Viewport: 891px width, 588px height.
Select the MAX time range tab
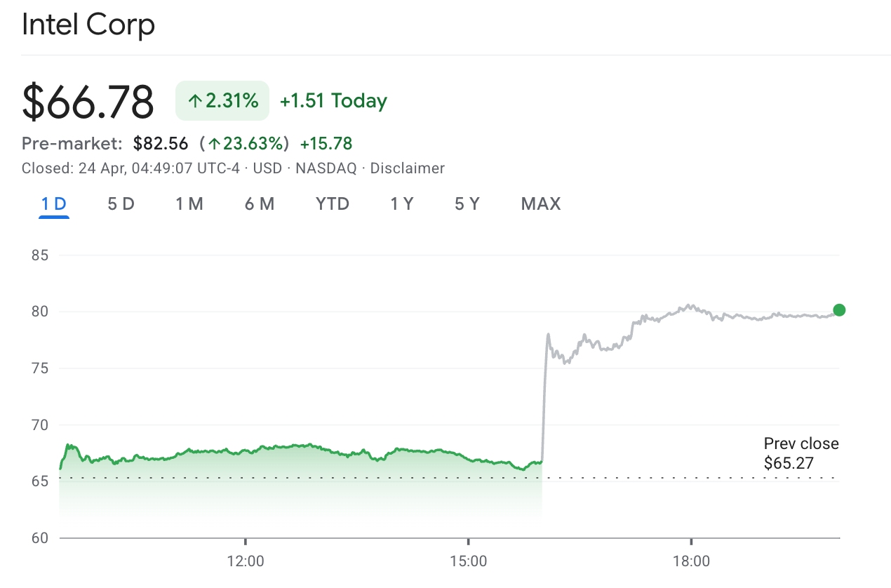(x=541, y=204)
